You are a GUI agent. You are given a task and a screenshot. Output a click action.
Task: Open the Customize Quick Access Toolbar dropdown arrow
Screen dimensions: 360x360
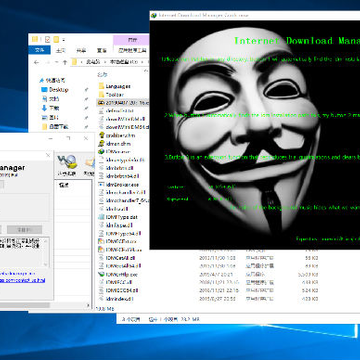[x=63, y=40]
